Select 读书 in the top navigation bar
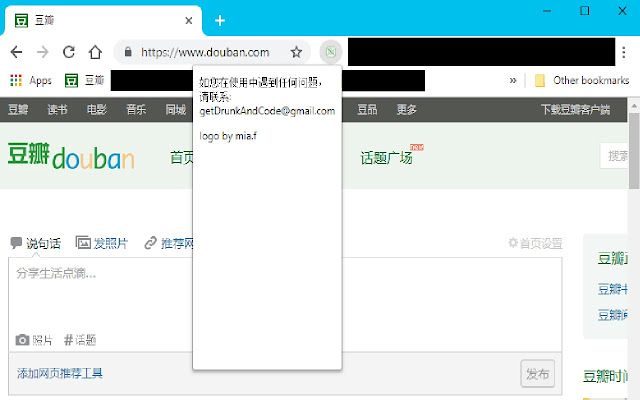 click(58, 109)
